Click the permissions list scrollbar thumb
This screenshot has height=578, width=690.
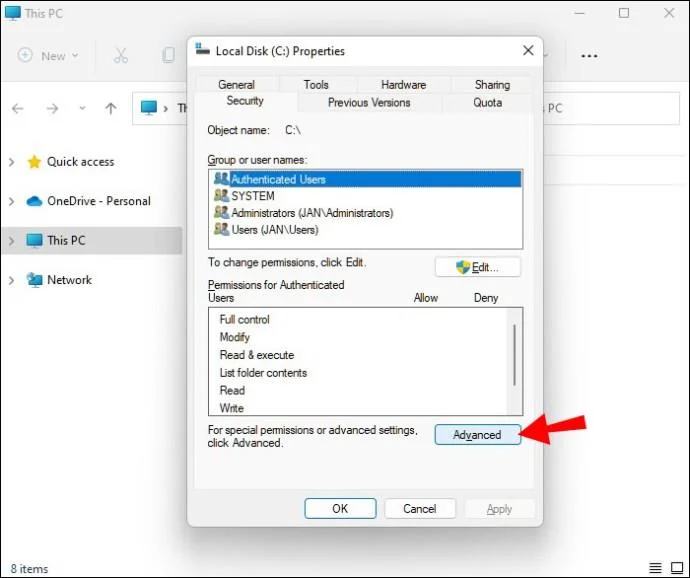coord(514,355)
